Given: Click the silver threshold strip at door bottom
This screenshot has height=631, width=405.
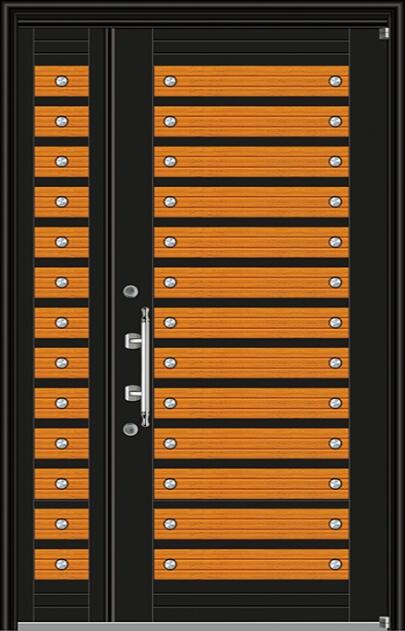Looking at the screenshot, I should [199, 627].
